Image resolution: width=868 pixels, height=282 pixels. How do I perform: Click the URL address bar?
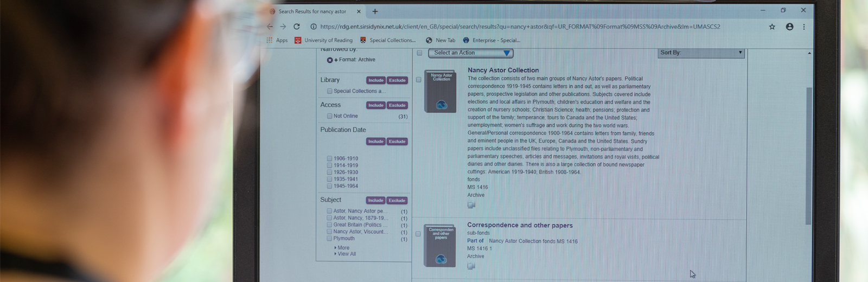point(520,27)
